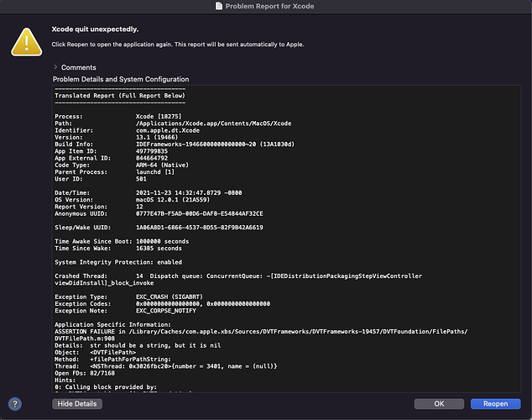Click the viewDidInstall]_block_invoke line

pyautogui.click(x=104, y=283)
